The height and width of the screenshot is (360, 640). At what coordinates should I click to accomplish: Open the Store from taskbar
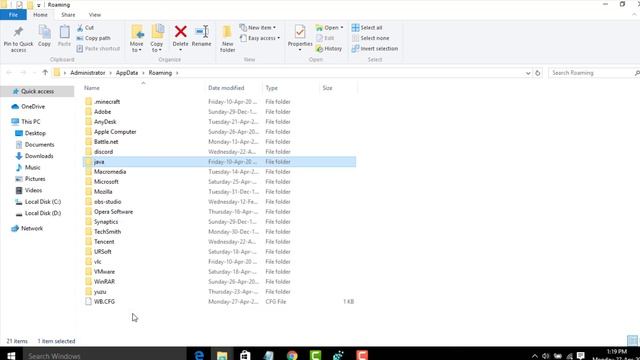(x=245, y=355)
